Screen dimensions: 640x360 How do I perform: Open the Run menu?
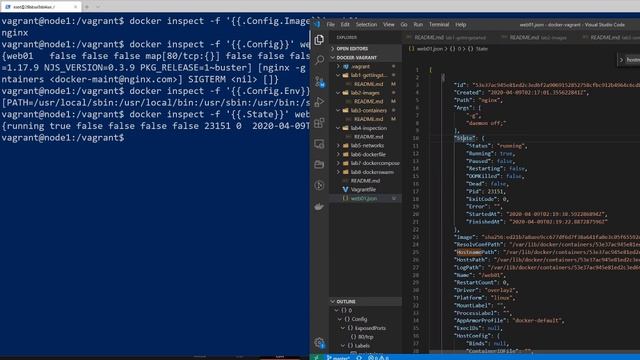(x=418, y=24)
